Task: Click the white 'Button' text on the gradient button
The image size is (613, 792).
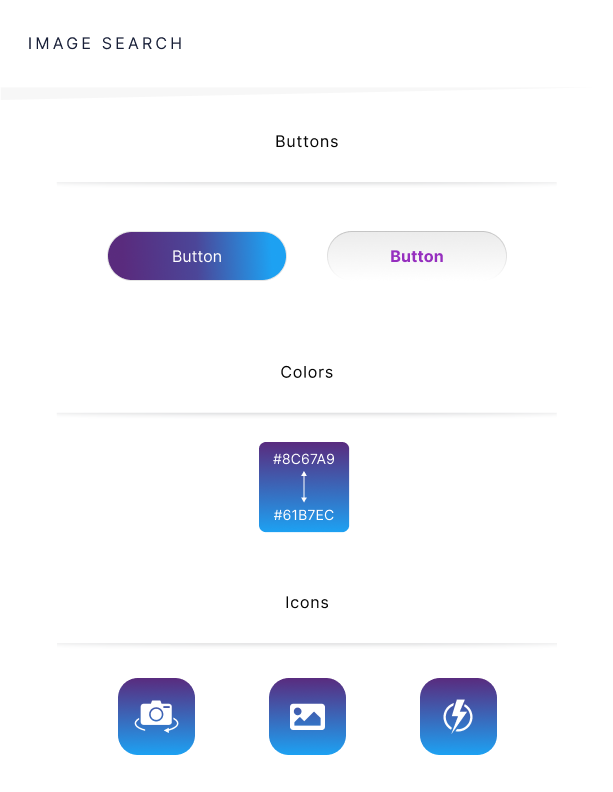Action: (x=197, y=257)
